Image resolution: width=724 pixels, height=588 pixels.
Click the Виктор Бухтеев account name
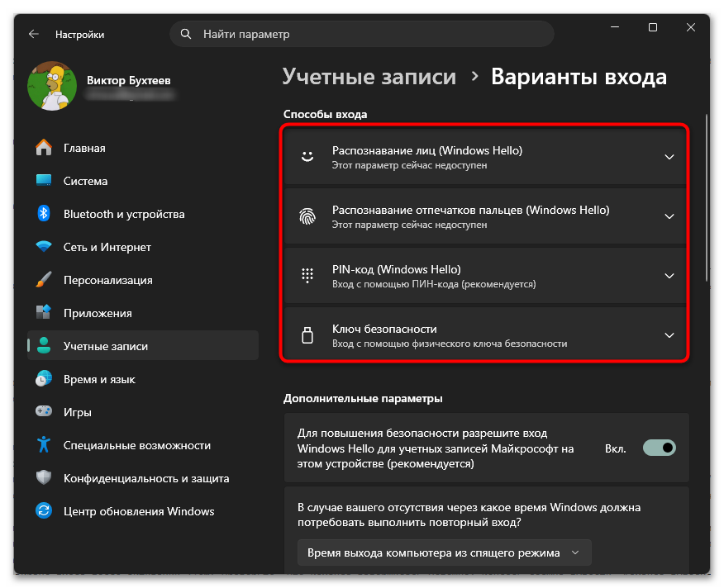click(x=129, y=80)
